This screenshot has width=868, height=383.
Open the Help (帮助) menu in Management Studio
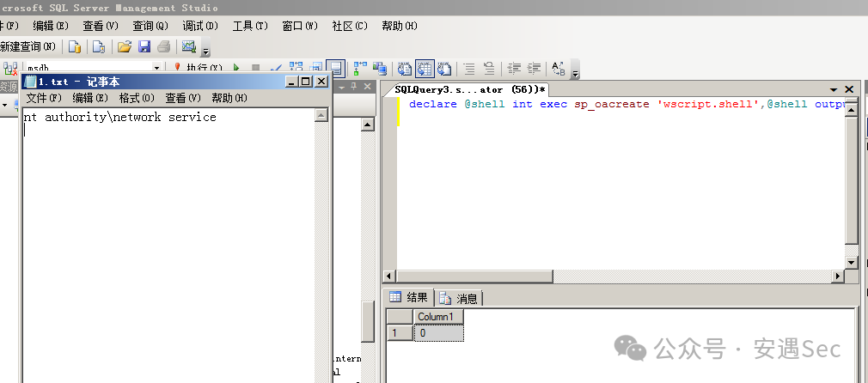point(400,26)
